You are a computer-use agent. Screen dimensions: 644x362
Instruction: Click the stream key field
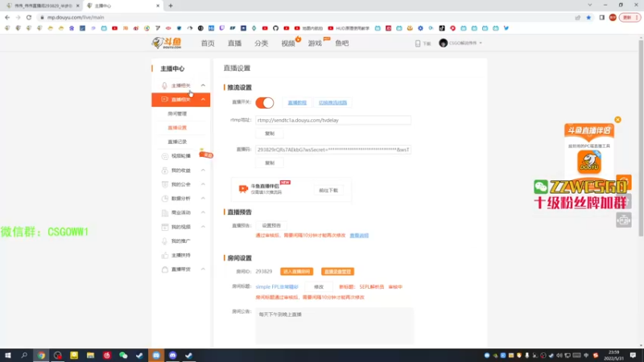(333, 150)
